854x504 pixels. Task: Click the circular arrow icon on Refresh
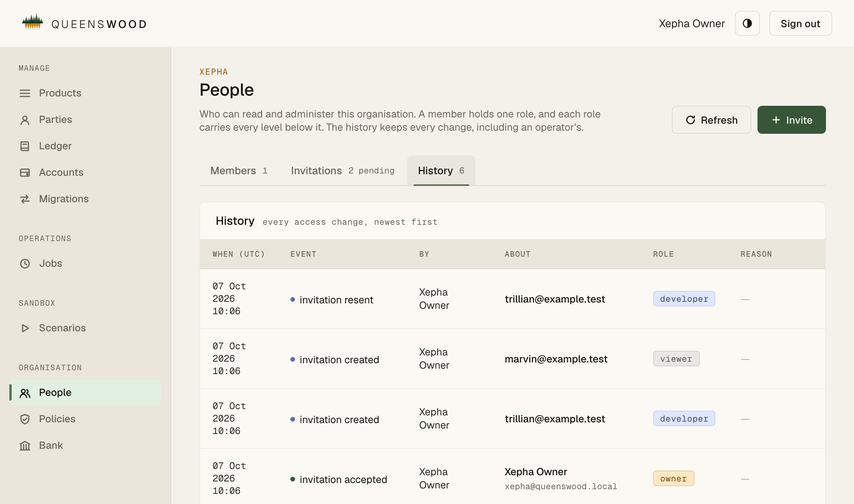point(691,120)
